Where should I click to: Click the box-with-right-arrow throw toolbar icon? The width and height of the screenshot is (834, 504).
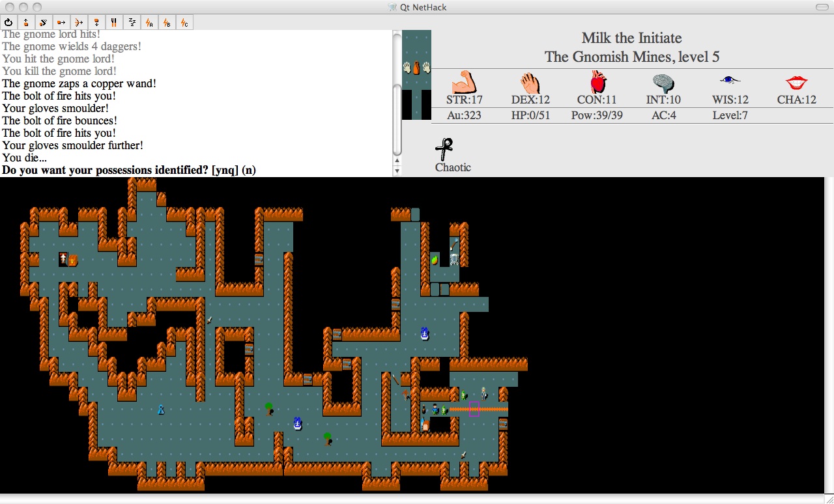(x=62, y=22)
